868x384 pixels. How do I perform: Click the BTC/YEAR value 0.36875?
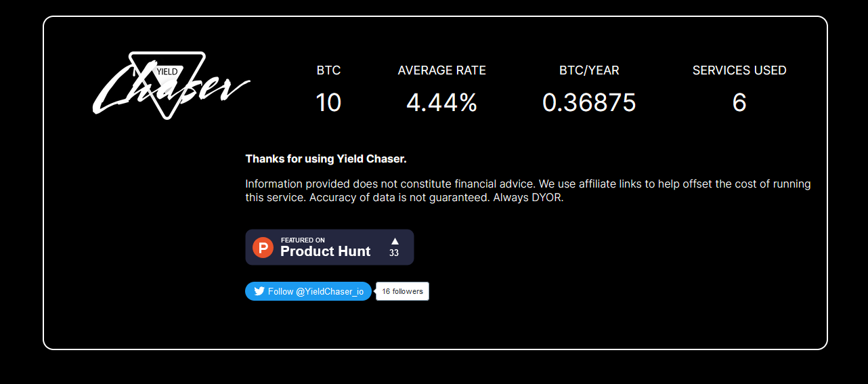[589, 103]
